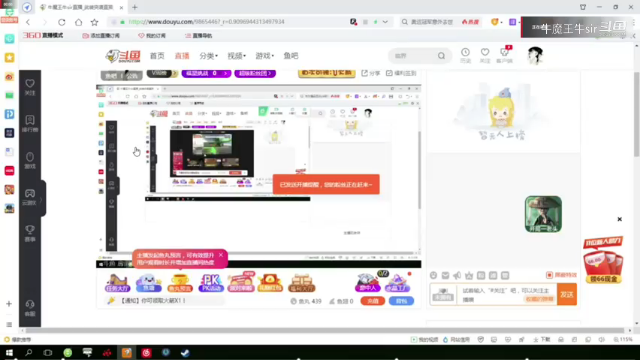Screen dimensions: 640x360
Task: Open the Steam icon in the taskbar
Action: tap(185, 353)
